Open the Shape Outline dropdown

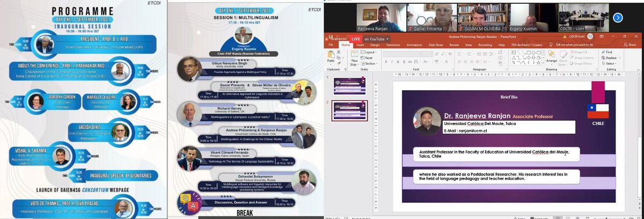pyautogui.click(x=582, y=57)
